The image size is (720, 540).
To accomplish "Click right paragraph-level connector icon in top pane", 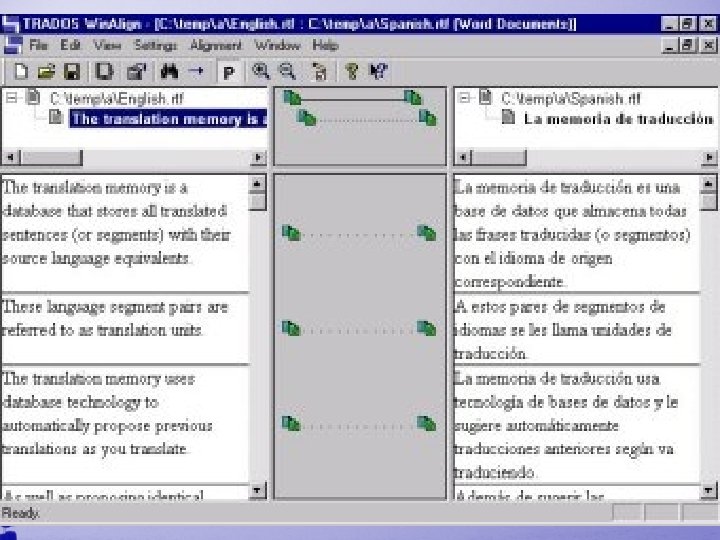I will tap(427, 118).
